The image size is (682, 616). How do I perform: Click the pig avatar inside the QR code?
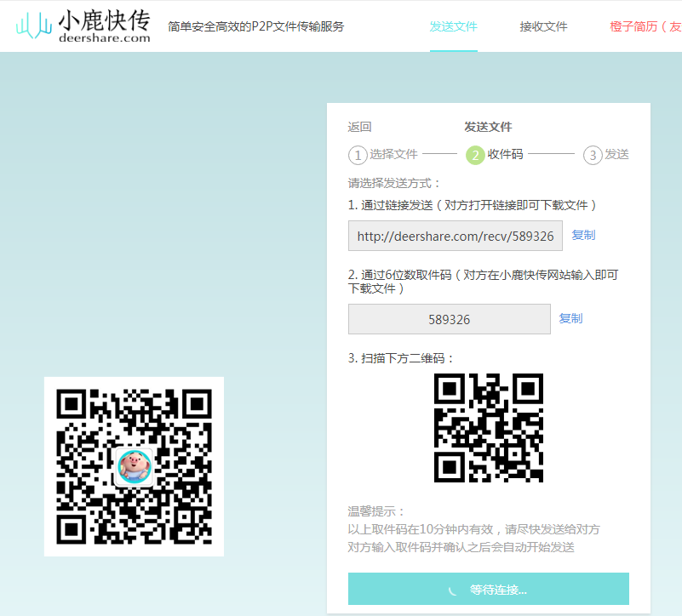[135, 466]
